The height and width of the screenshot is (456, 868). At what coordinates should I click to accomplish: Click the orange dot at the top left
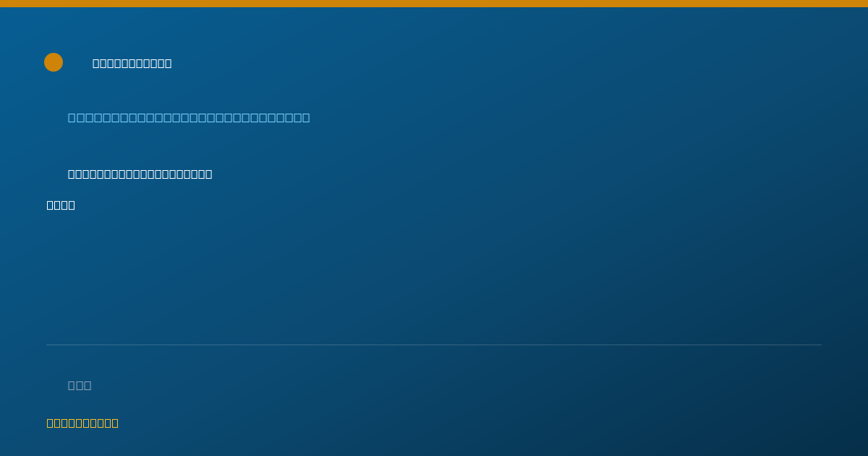coord(54,62)
